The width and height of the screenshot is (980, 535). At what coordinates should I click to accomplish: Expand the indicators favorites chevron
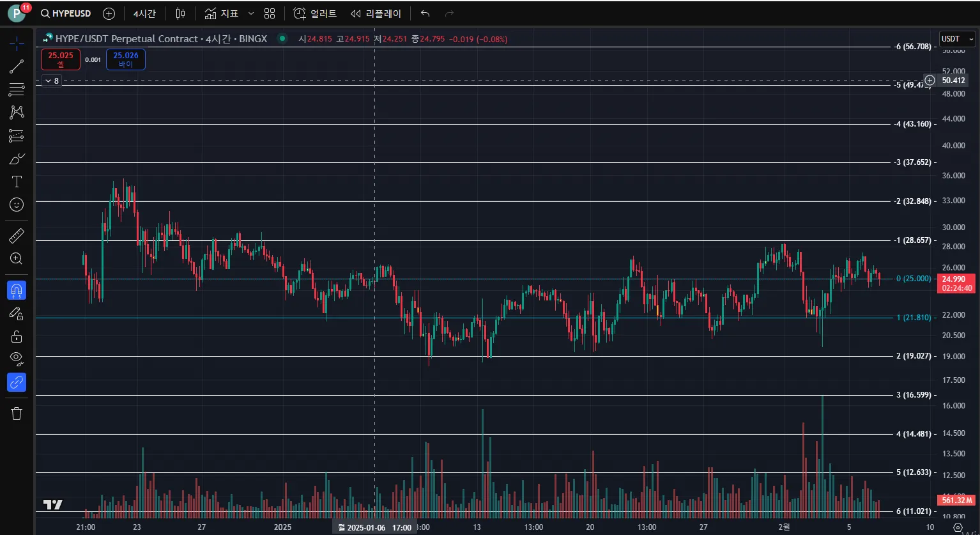click(x=251, y=13)
